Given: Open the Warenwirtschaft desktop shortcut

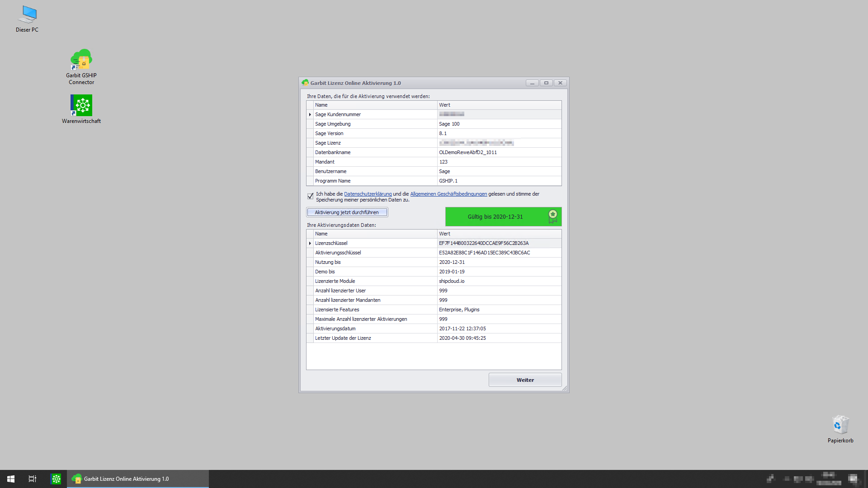Looking at the screenshot, I should tap(81, 105).
